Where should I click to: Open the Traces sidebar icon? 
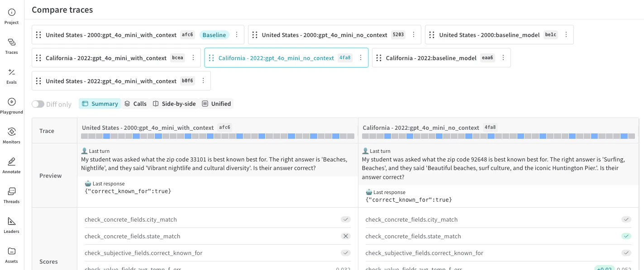(12, 46)
